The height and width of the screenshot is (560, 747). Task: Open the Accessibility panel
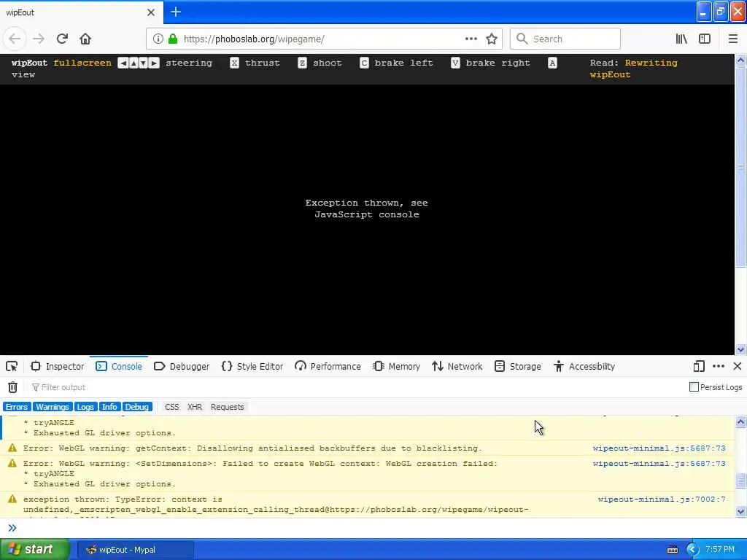(x=584, y=366)
